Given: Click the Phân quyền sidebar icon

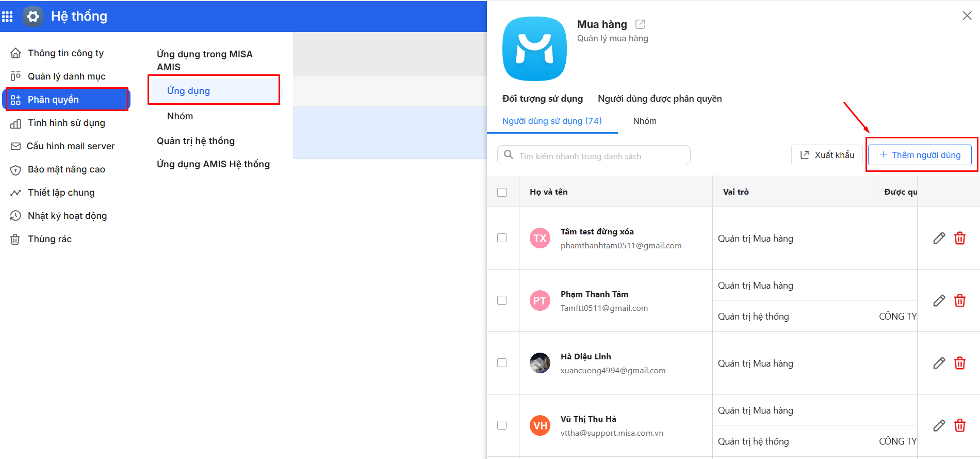Looking at the screenshot, I should pos(16,100).
